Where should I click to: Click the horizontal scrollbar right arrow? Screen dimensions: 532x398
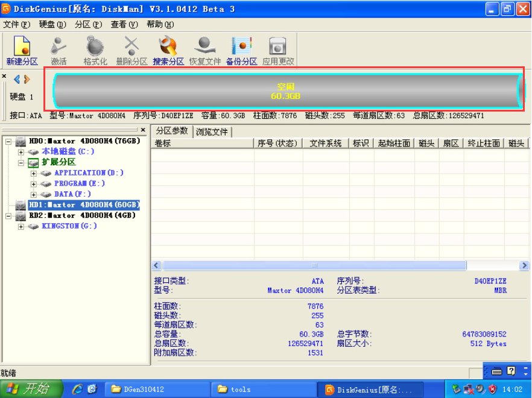coord(524,265)
